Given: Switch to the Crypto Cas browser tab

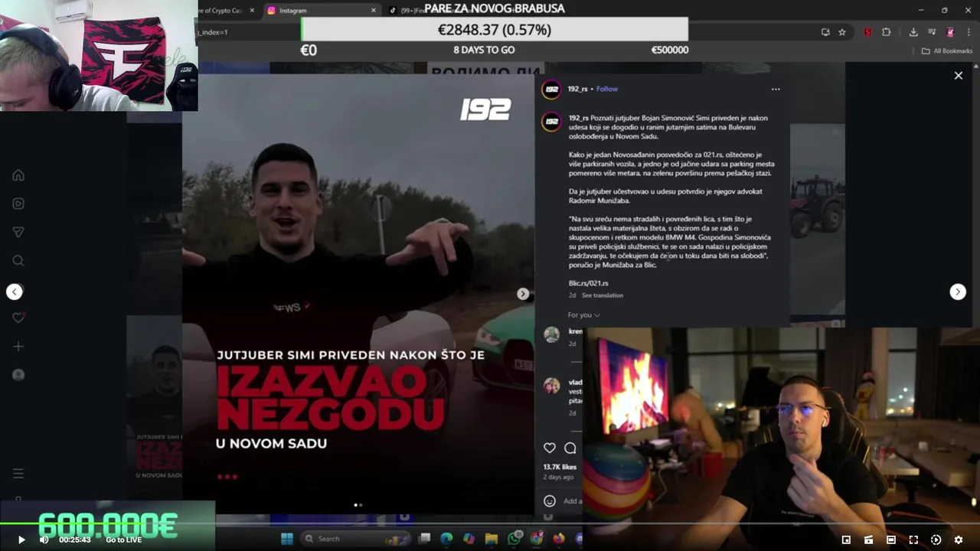Looking at the screenshot, I should 222,11.
